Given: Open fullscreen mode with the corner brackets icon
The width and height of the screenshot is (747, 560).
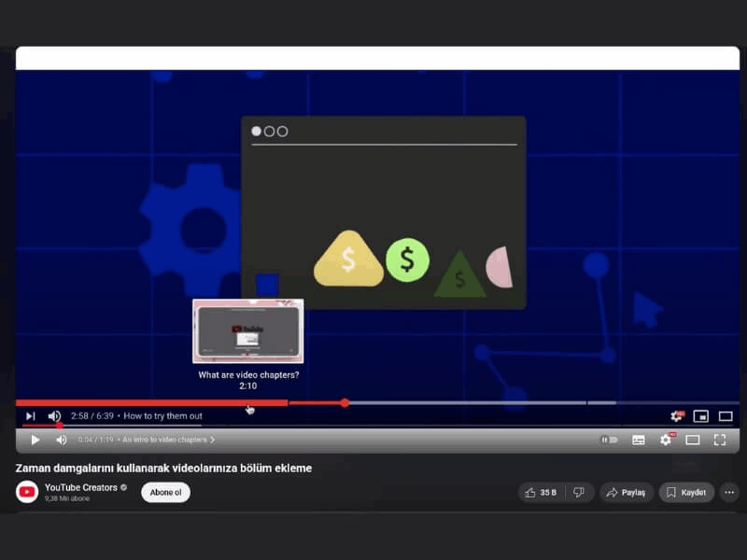Looking at the screenshot, I should pyautogui.click(x=720, y=440).
